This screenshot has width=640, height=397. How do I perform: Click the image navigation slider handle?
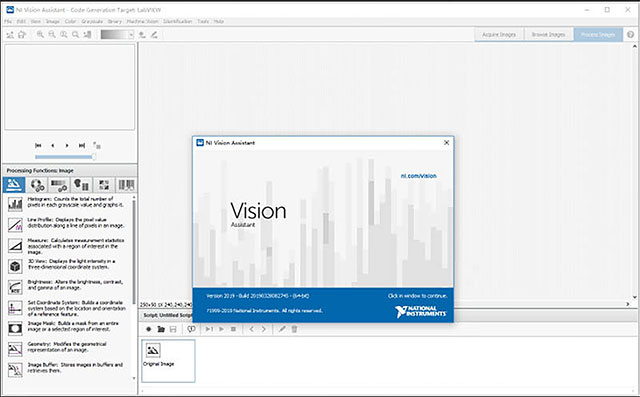94,157
